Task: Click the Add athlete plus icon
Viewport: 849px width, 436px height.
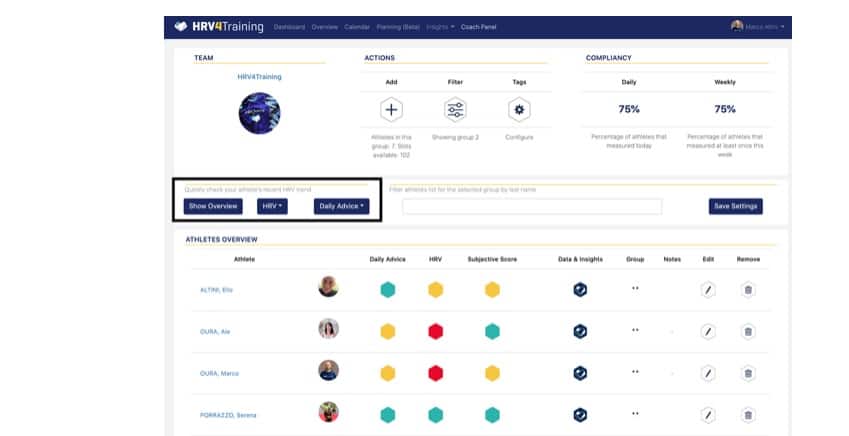Action: 392,110
